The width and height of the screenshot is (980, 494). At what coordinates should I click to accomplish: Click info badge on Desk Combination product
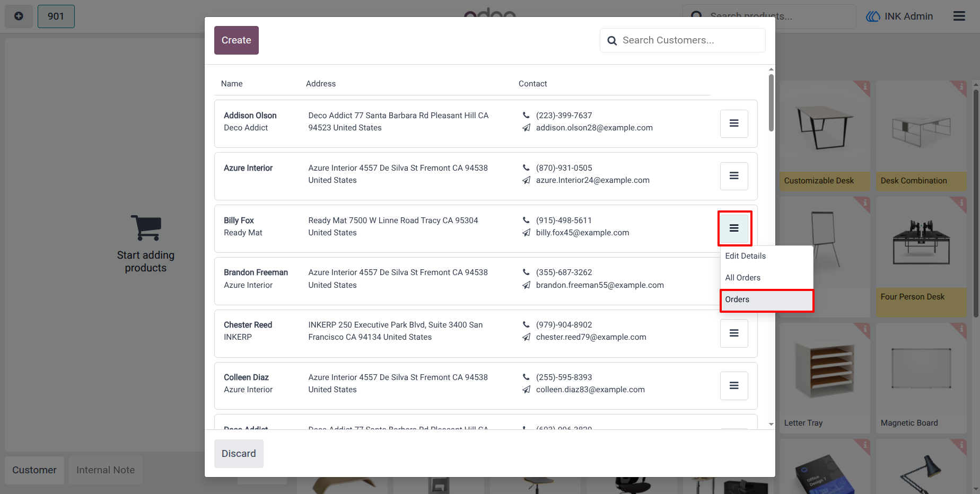[960, 86]
